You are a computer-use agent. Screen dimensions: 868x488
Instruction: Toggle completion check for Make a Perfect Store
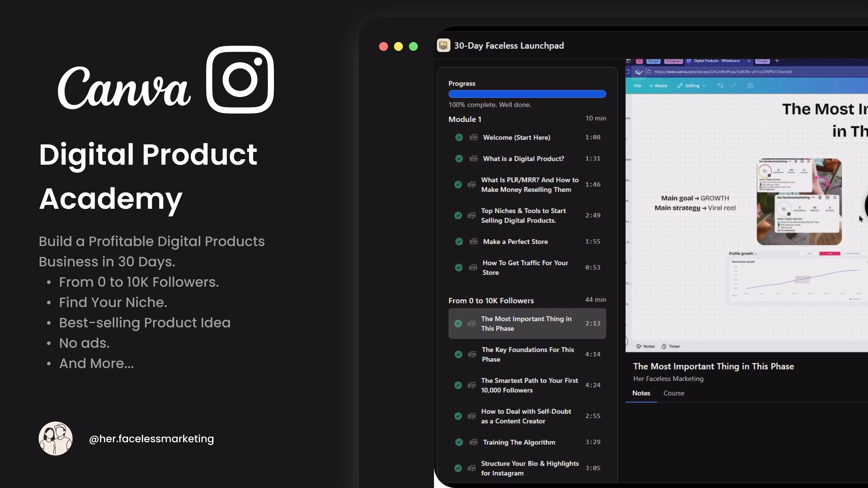tap(459, 242)
